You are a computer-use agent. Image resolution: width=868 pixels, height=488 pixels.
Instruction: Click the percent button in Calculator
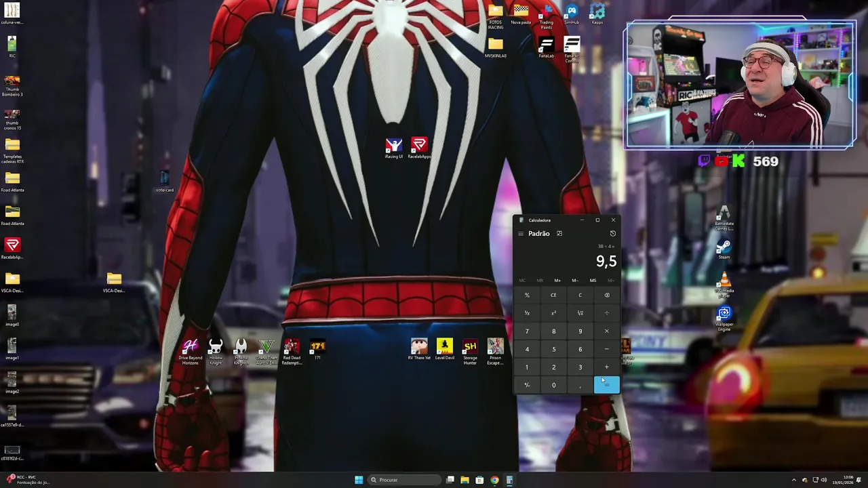coord(527,296)
